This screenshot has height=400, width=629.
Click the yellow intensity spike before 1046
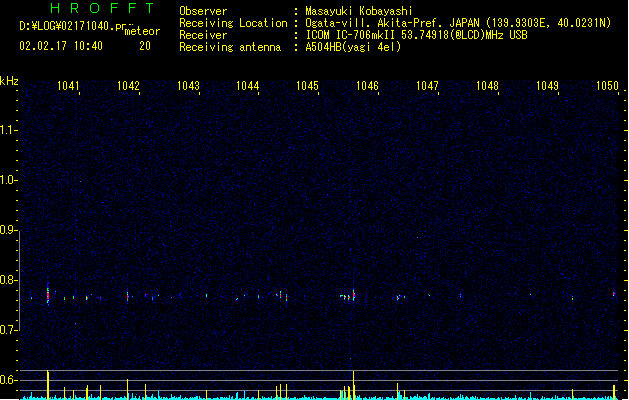353,385
